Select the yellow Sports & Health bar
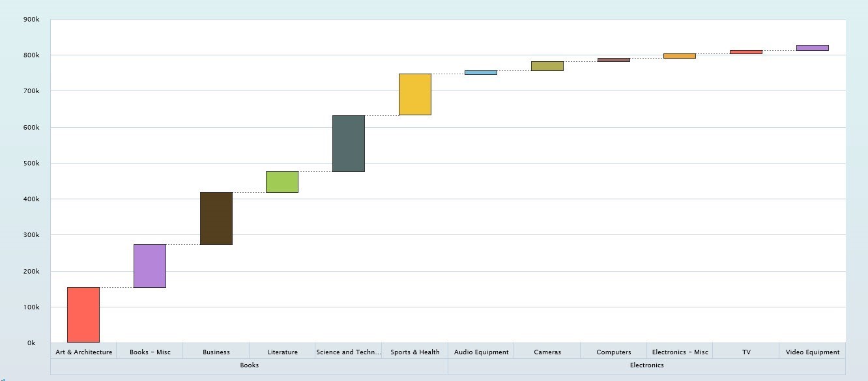Screen dimensions: 868x381 pos(415,94)
